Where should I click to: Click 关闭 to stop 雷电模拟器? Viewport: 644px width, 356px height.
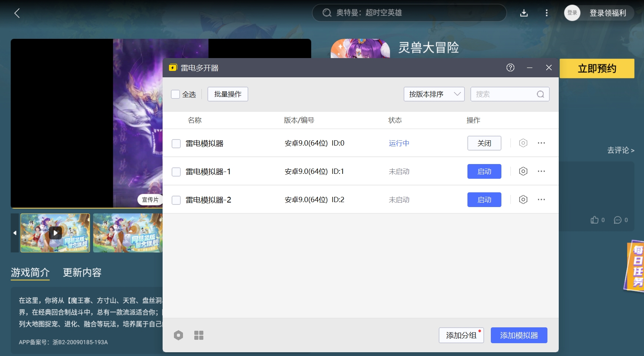point(484,143)
